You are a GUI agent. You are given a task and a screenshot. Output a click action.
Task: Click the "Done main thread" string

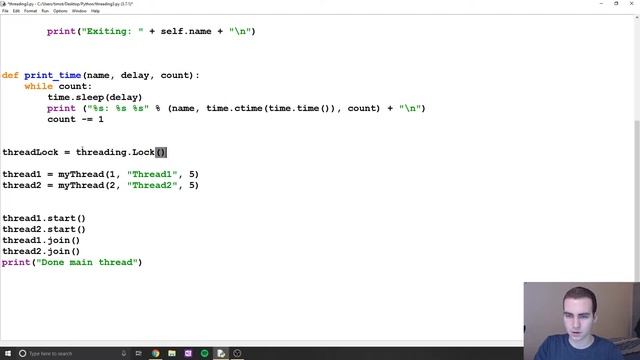click(x=87, y=262)
